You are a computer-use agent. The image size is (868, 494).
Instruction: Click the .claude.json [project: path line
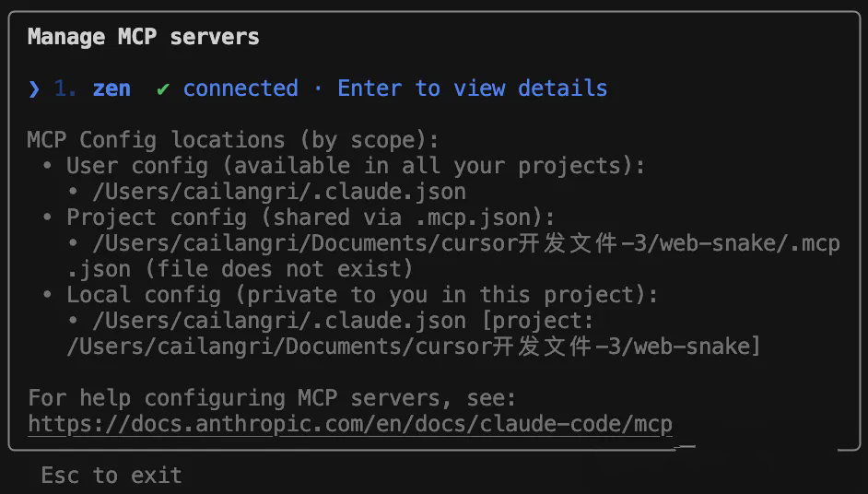point(343,321)
